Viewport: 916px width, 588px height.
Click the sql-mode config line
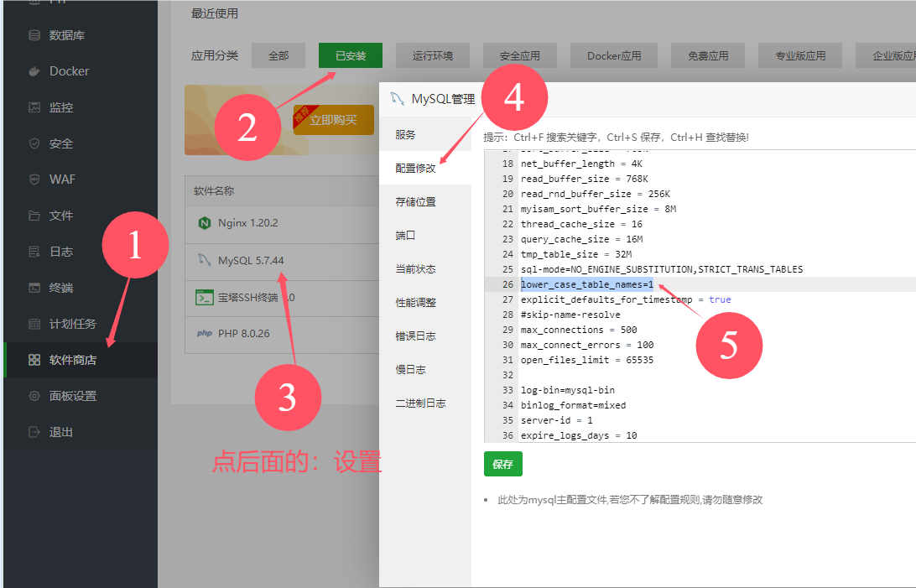click(x=662, y=269)
